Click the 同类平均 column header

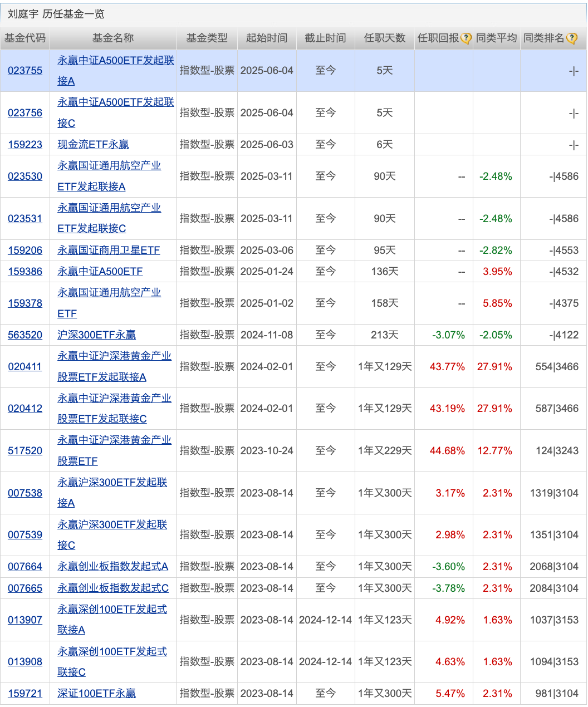[x=497, y=38]
